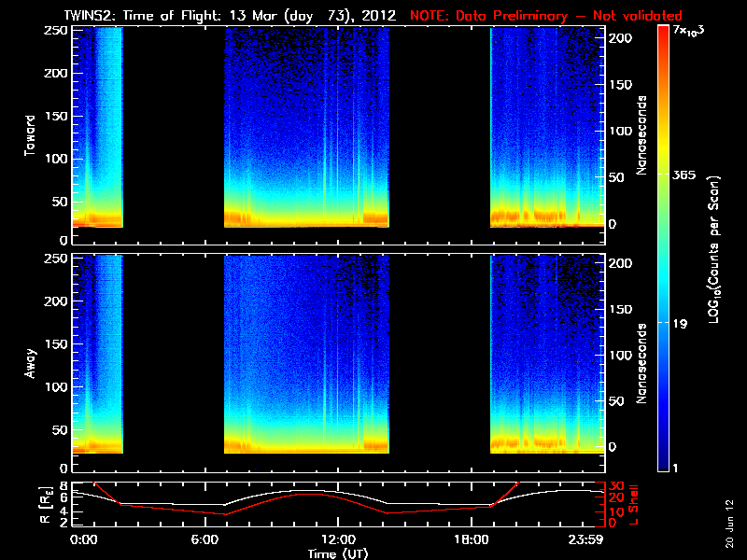Click the 23:59 time axis label
The image size is (747, 560).
tap(585, 540)
